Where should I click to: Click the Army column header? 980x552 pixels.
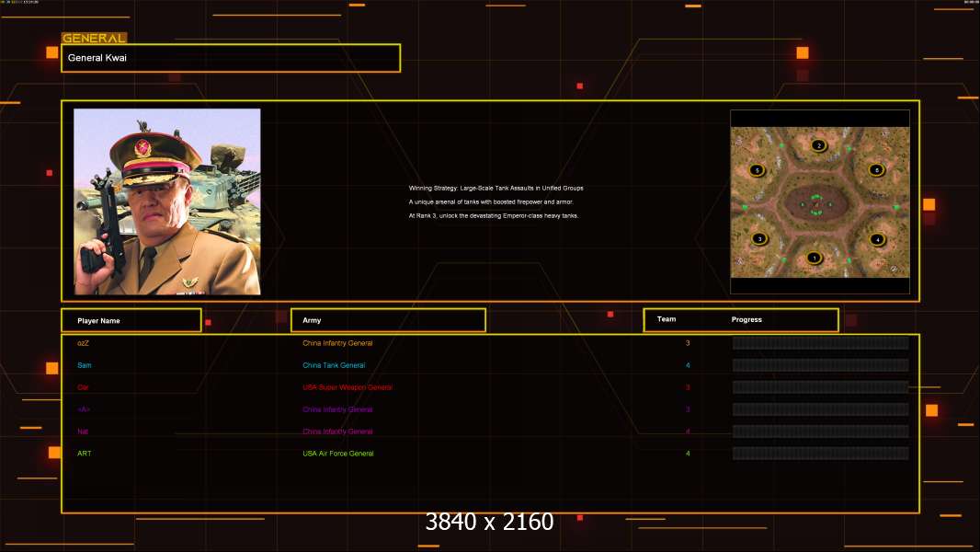(x=388, y=320)
